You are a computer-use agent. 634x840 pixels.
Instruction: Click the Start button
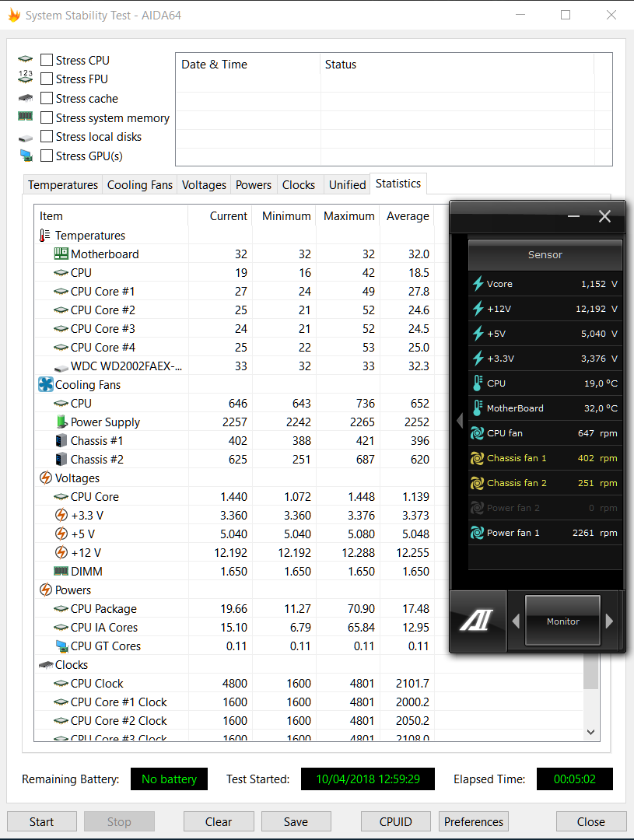point(42,821)
